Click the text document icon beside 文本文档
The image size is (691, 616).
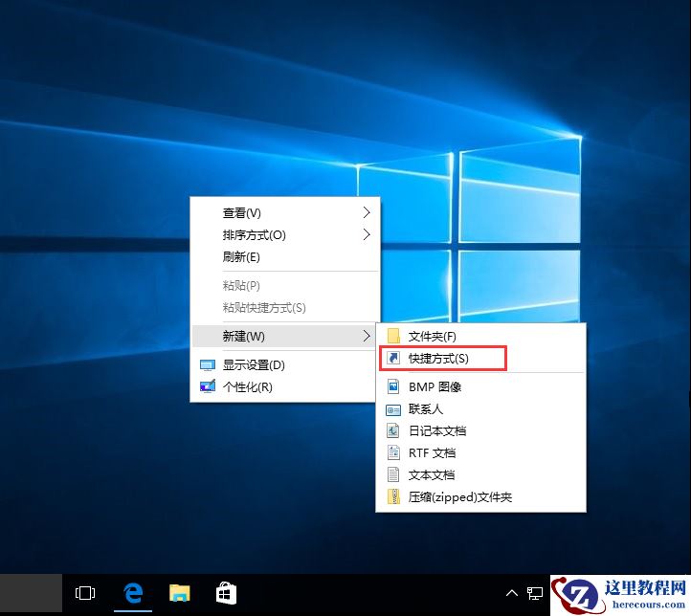pos(393,474)
